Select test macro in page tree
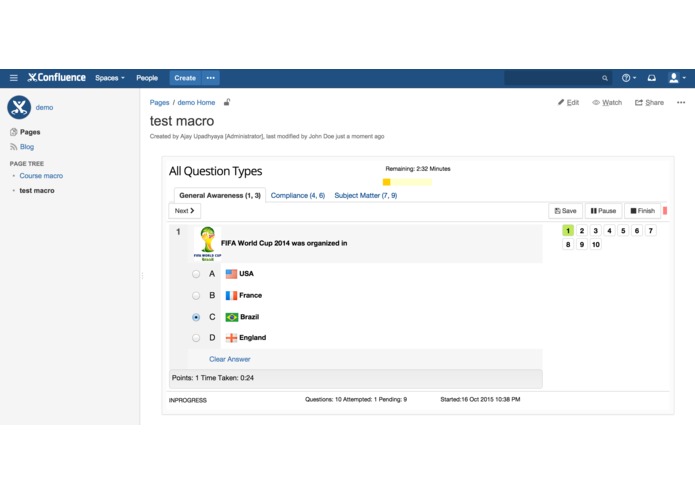 coord(37,191)
